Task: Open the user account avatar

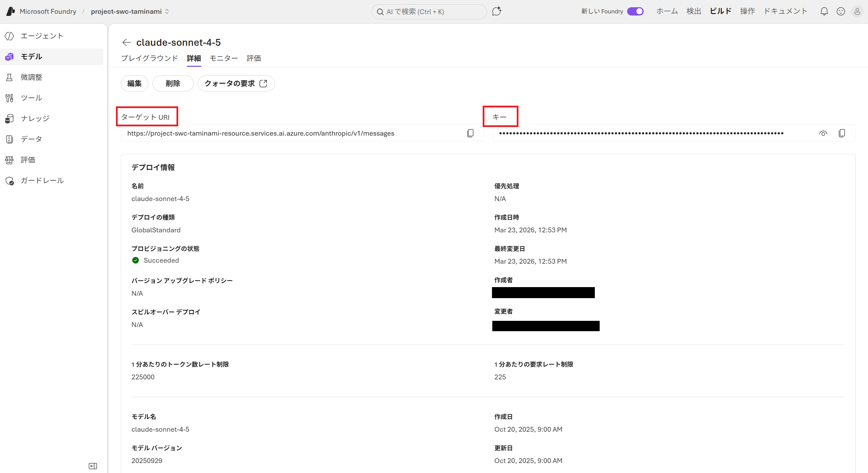Action: click(x=857, y=11)
